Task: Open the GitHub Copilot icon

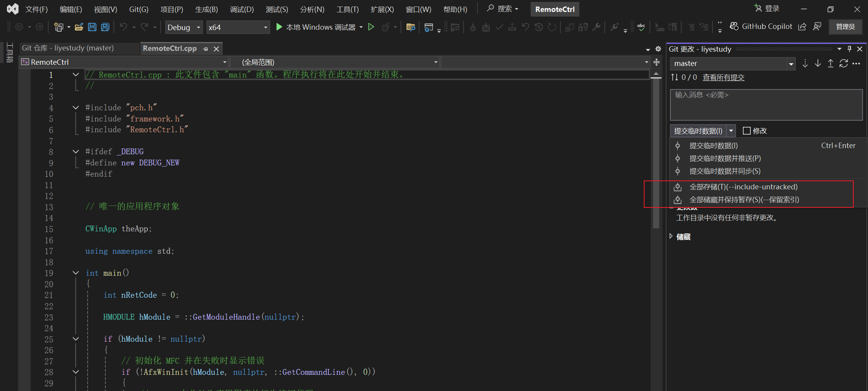Action: click(x=734, y=27)
